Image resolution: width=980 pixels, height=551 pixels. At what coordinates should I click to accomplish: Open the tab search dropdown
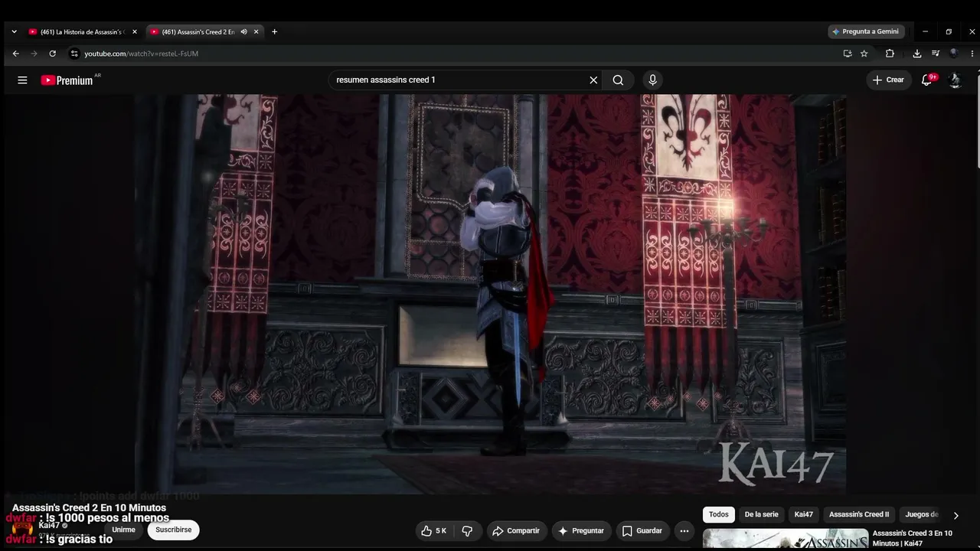14,31
